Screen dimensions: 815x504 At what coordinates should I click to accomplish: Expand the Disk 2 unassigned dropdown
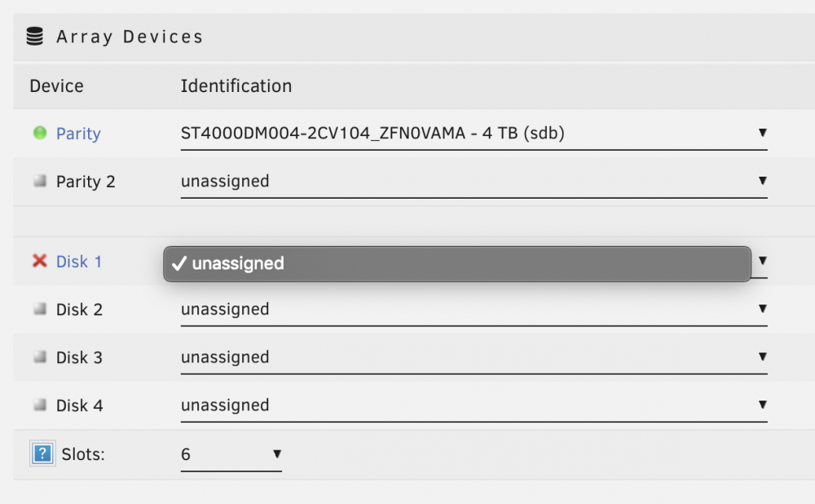pyautogui.click(x=474, y=310)
